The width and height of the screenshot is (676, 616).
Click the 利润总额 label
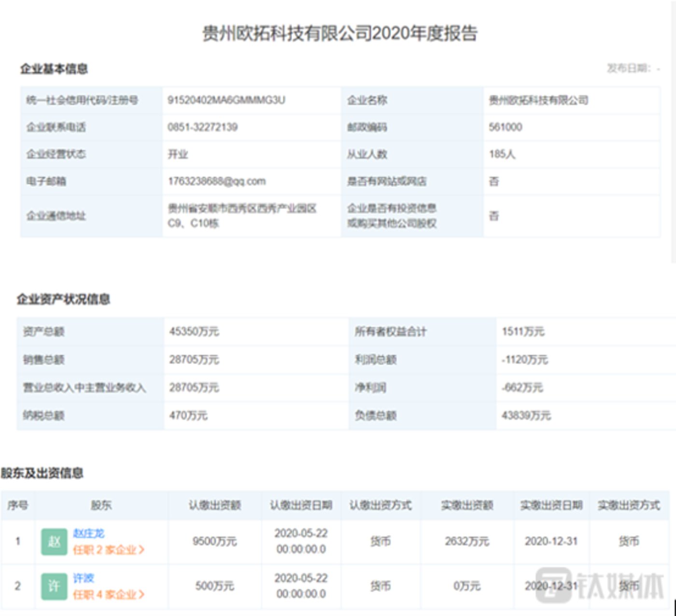click(x=375, y=360)
